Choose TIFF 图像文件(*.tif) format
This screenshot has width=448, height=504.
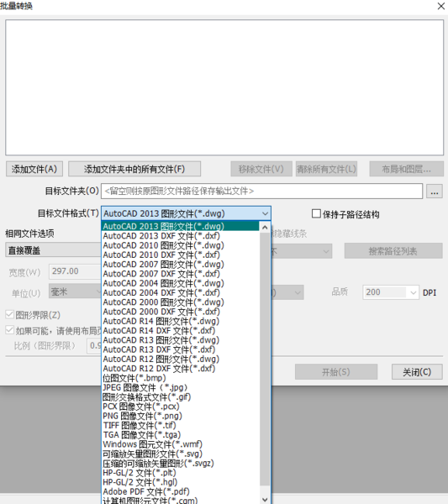(x=181, y=425)
